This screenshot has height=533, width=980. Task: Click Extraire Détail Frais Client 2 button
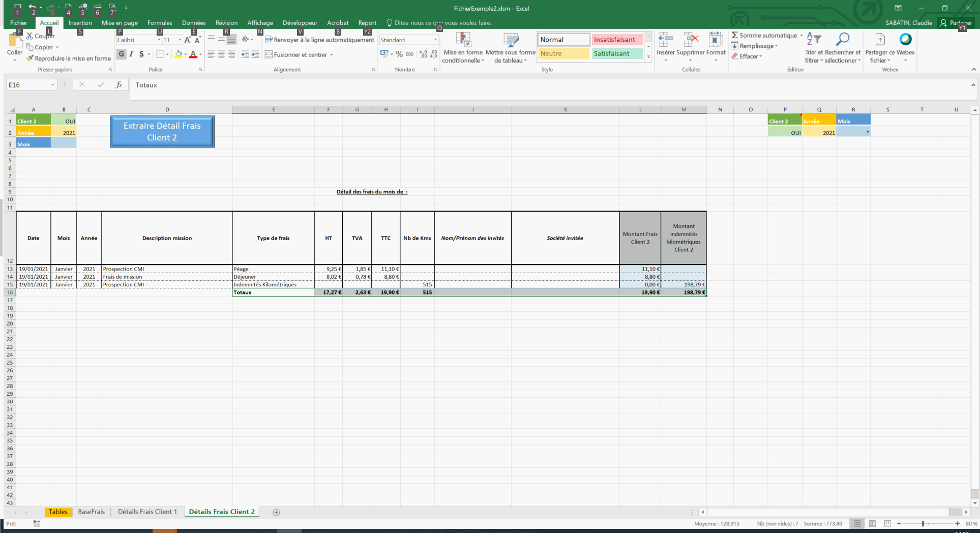click(x=162, y=132)
